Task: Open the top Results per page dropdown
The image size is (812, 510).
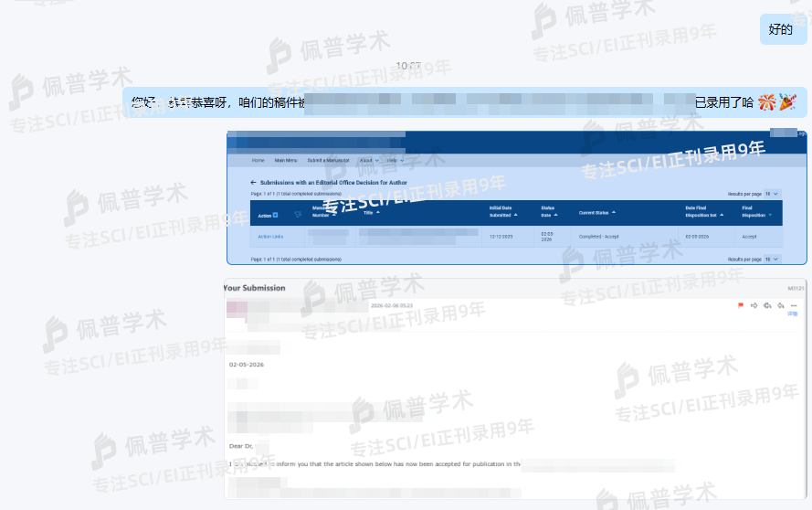Action: (x=772, y=194)
